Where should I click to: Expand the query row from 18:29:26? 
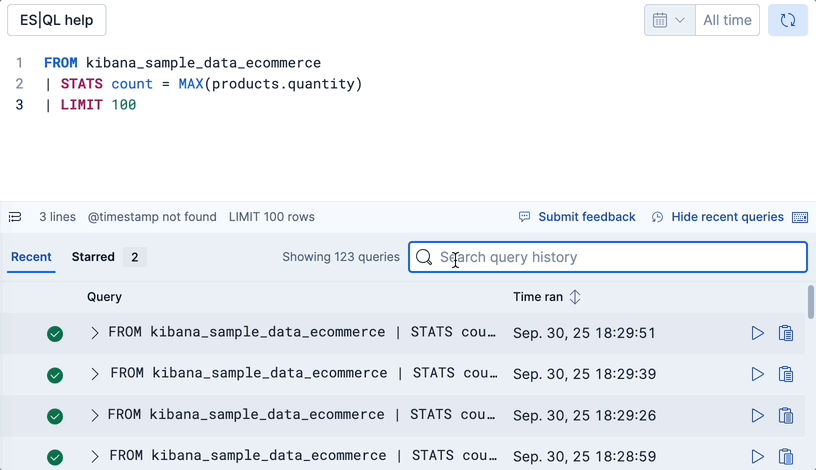[95, 415]
